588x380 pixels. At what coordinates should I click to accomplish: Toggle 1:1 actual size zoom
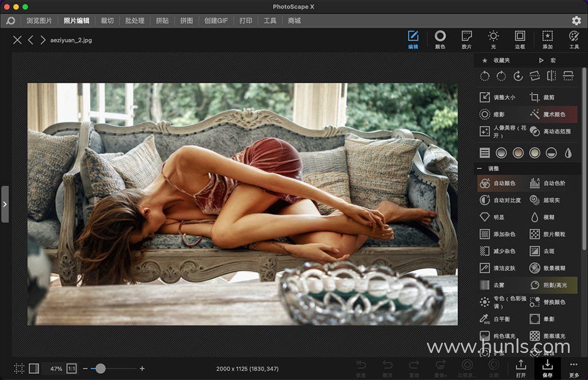72,368
